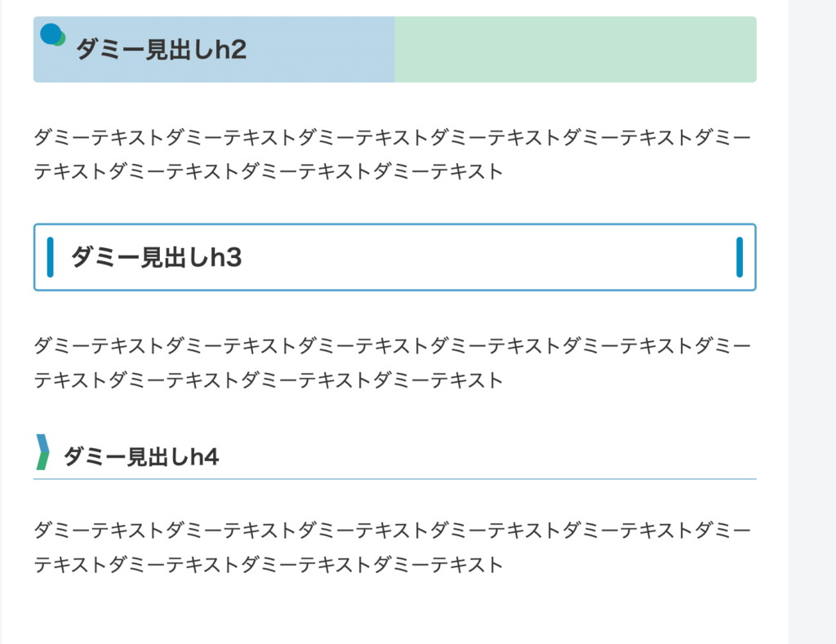Click the blue-green chevron icon beside h4 heading
This screenshot has width=836, height=644.
pos(42,452)
